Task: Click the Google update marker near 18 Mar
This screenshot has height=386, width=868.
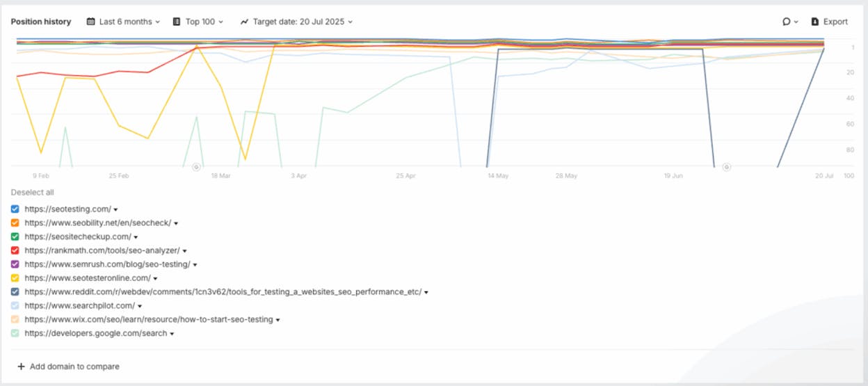Action: (x=196, y=167)
